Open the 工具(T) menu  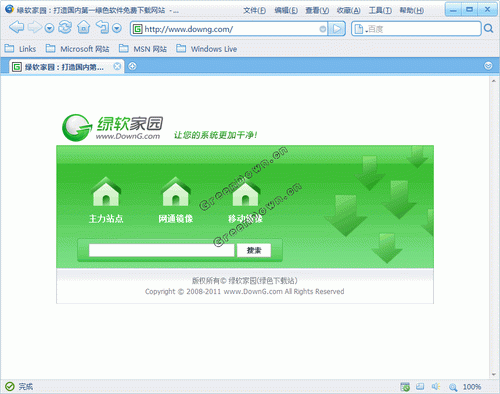380,11
